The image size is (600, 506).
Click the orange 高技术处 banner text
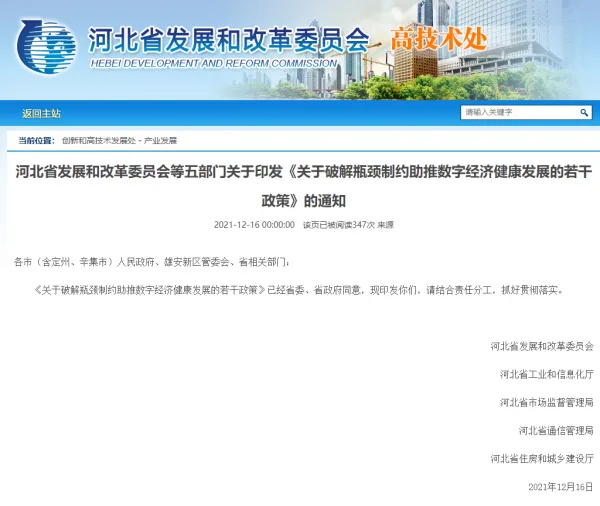[439, 39]
